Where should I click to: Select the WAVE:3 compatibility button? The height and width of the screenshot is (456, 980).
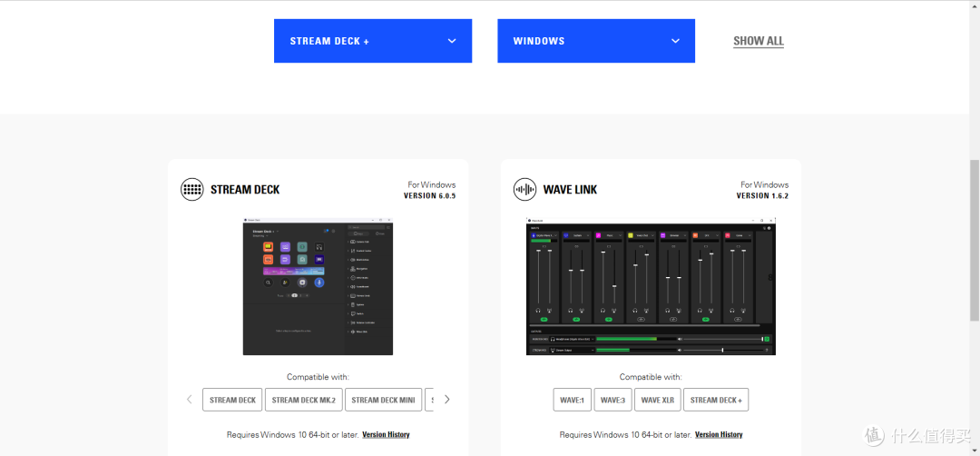pyautogui.click(x=612, y=400)
